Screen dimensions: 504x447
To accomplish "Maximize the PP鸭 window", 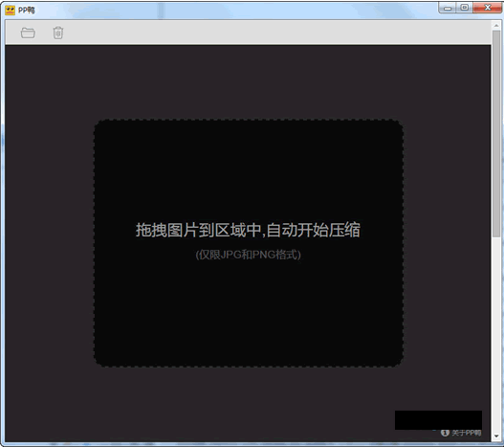I will [465, 8].
